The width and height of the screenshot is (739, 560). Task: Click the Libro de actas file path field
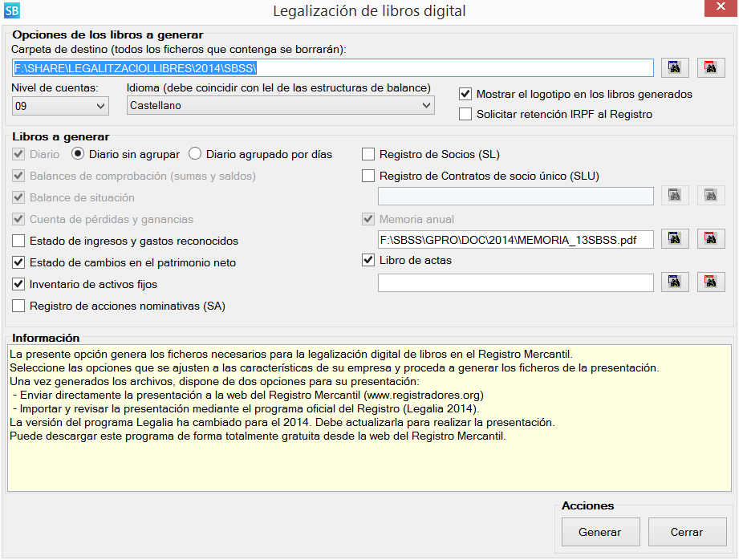click(x=515, y=282)
